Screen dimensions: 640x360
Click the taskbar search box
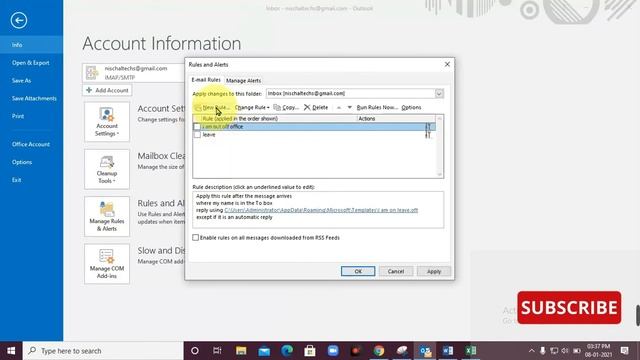[103, 351]
